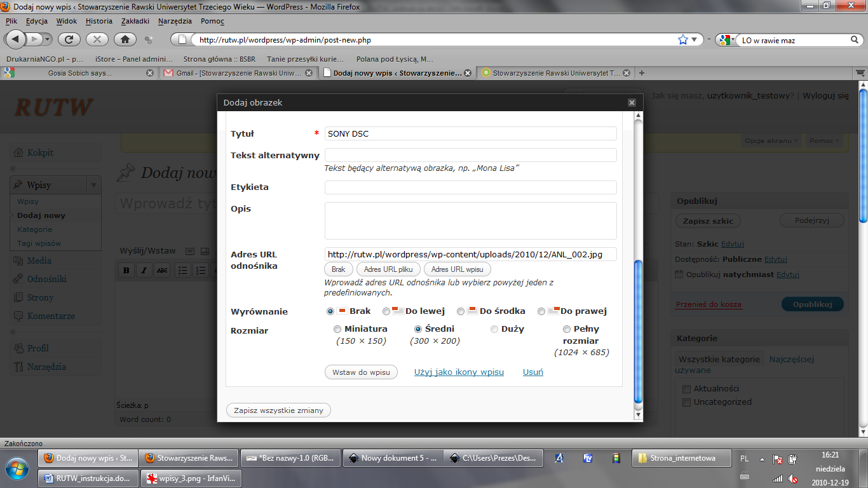Select Do środka alignment
This screenshot has height=488, width=868.
click(x=461, y=311)
